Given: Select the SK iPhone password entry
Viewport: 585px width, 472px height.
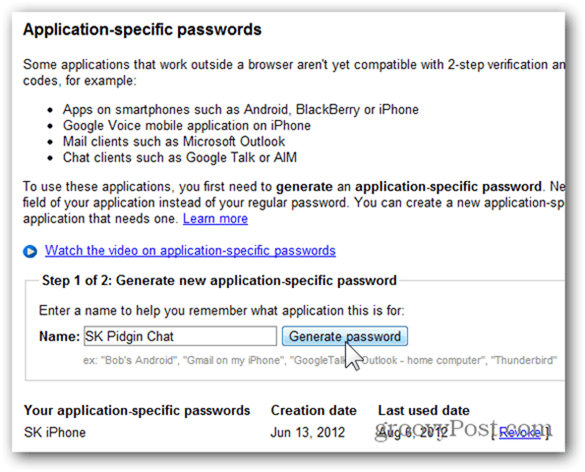Looking at the screenshot, I should point(55,432).
